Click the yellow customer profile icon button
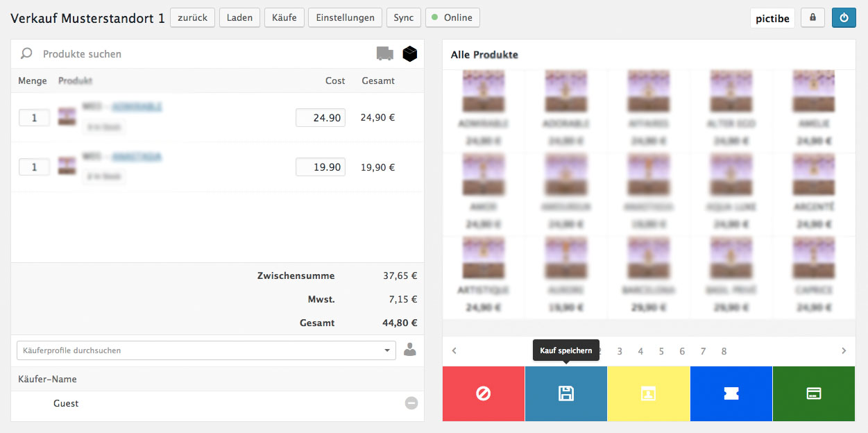The height and width of the screenshot is (433, 868). [648, 393]
